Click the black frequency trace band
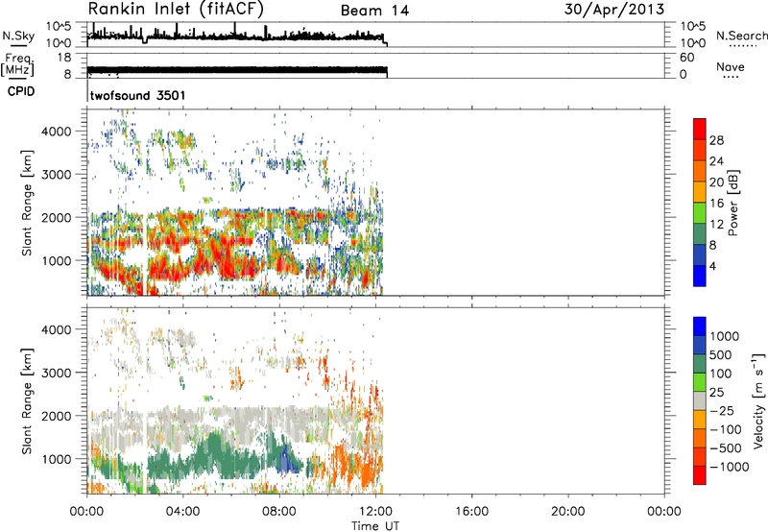768x532 pixels. point(237,70)
